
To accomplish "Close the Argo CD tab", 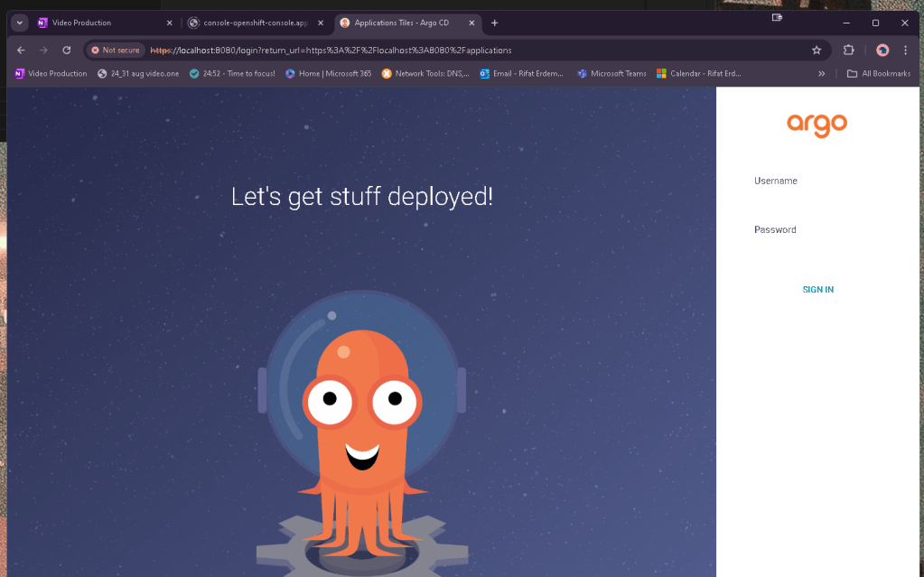I will 471,23.
